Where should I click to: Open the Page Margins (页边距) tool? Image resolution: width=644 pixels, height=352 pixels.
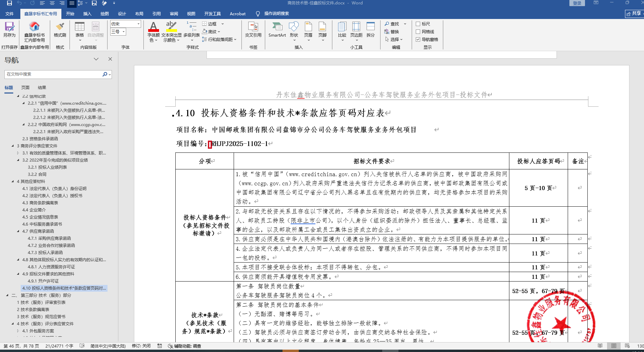pyautogui.click(x=356, y=27)
